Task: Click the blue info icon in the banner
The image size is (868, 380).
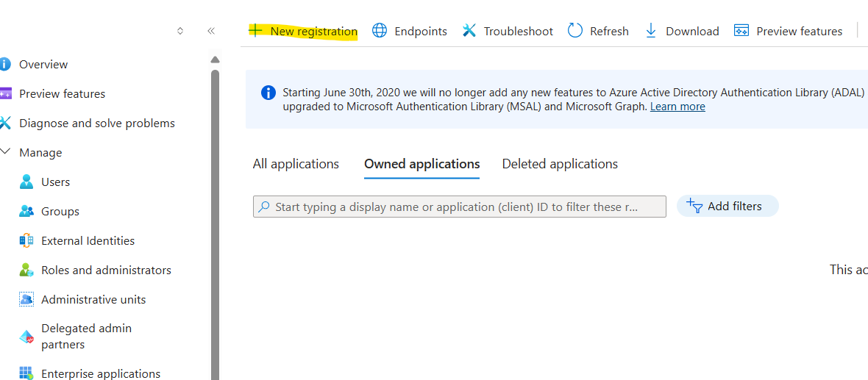Action: click(268, 93)
